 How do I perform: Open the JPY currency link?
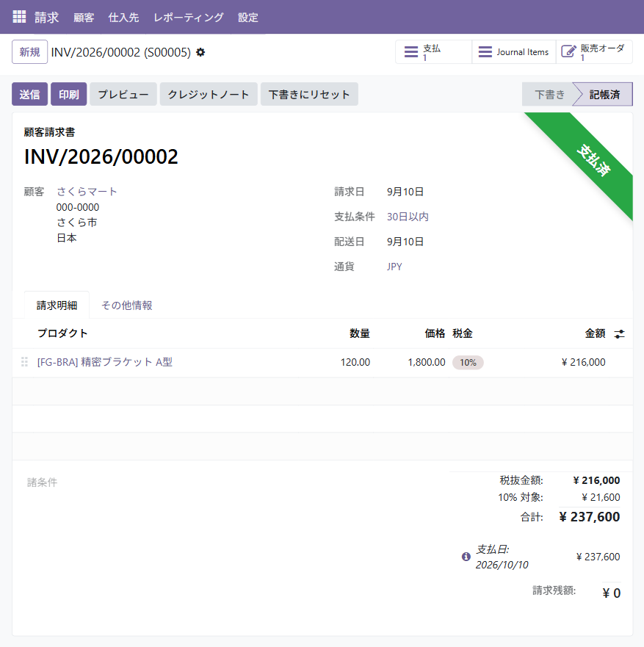click(x=394, y=267)
